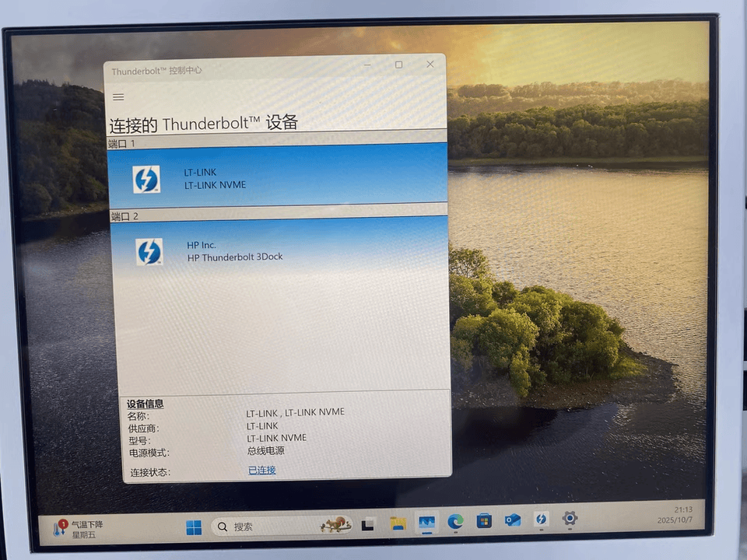Open Settings gear icon in taskbar

570,517
